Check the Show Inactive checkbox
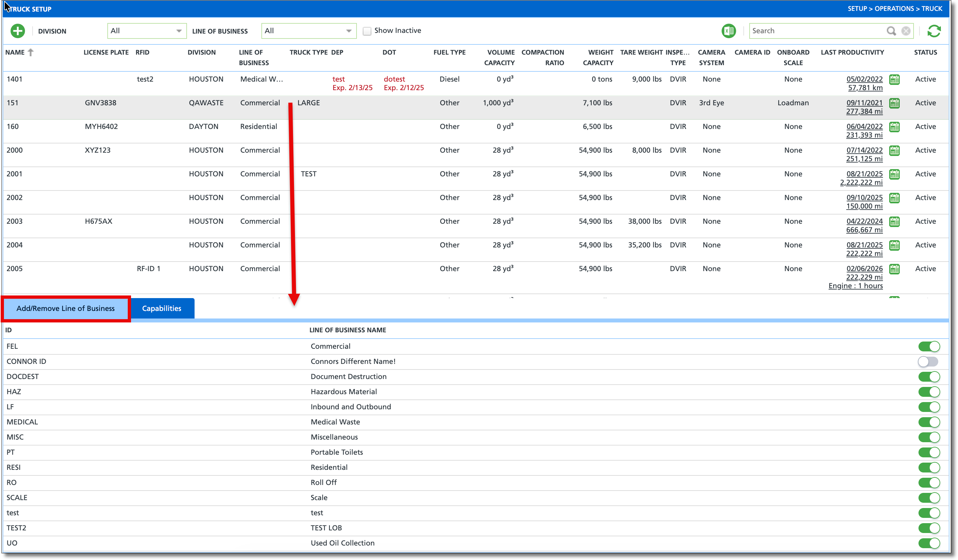958x560 pixels. [x=367, y=31]
